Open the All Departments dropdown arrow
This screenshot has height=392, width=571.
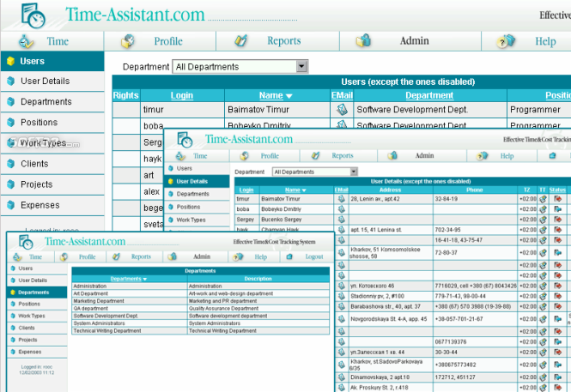301,67
